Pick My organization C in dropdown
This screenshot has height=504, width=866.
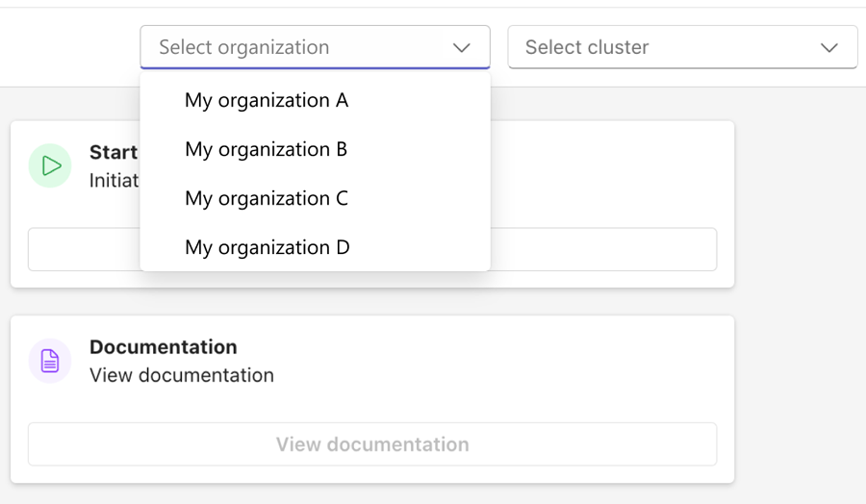267,198
